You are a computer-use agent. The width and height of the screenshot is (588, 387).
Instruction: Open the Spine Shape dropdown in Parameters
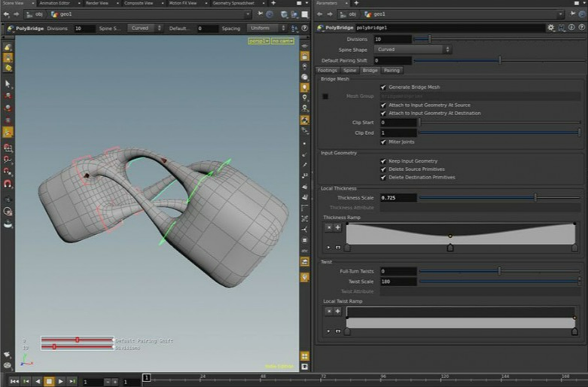(413, 50)
